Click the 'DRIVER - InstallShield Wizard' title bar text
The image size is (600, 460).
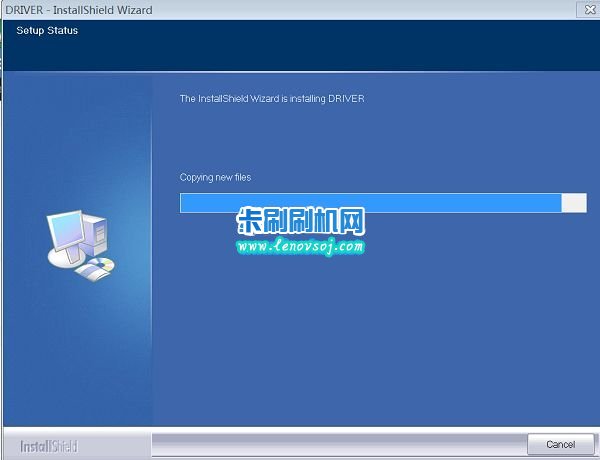tap(79, 10)
